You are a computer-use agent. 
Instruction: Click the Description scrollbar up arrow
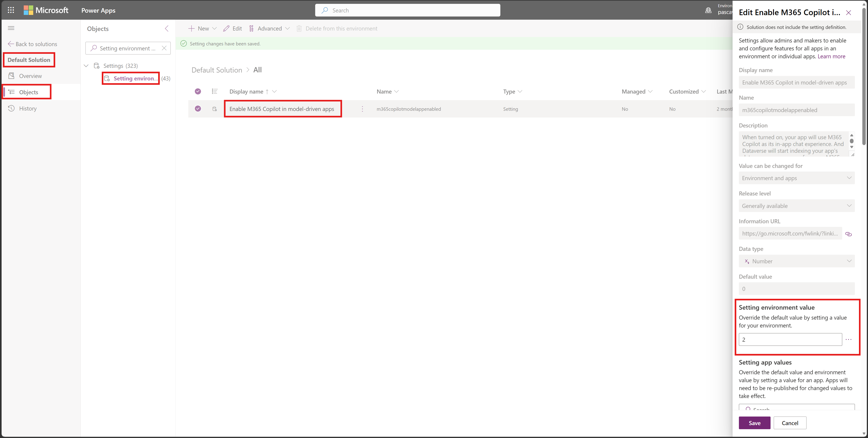coord(851,135)
